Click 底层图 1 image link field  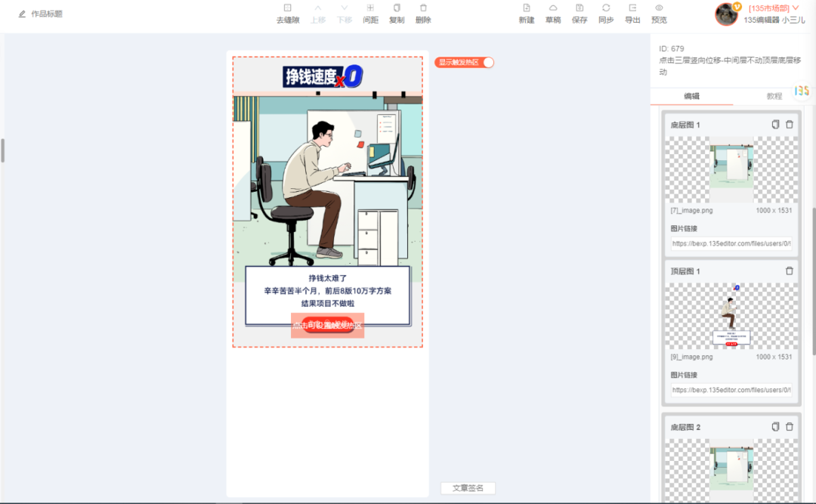[x=731, y=244]
